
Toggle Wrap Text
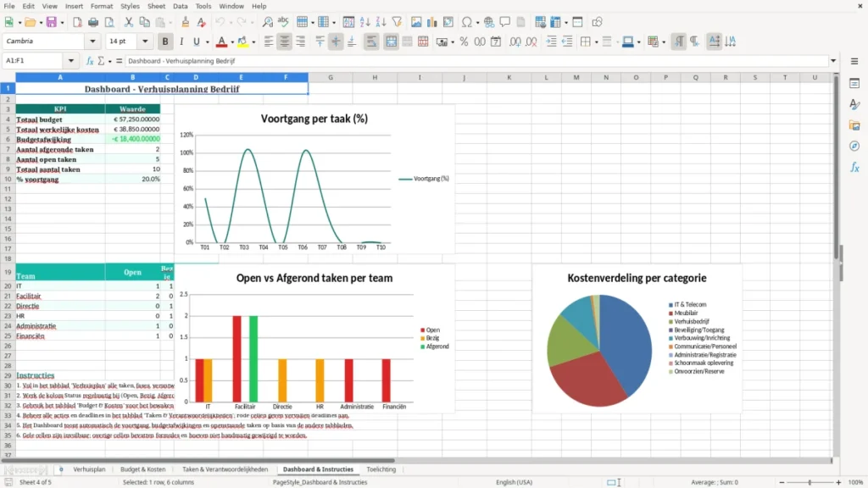[x=371, y=42]
